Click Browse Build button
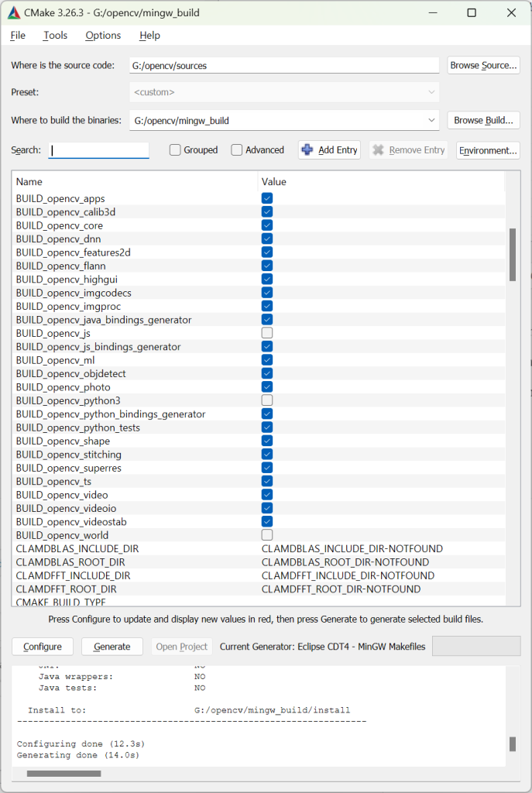Viewport: 532px width, 793px height. point(483,120)
